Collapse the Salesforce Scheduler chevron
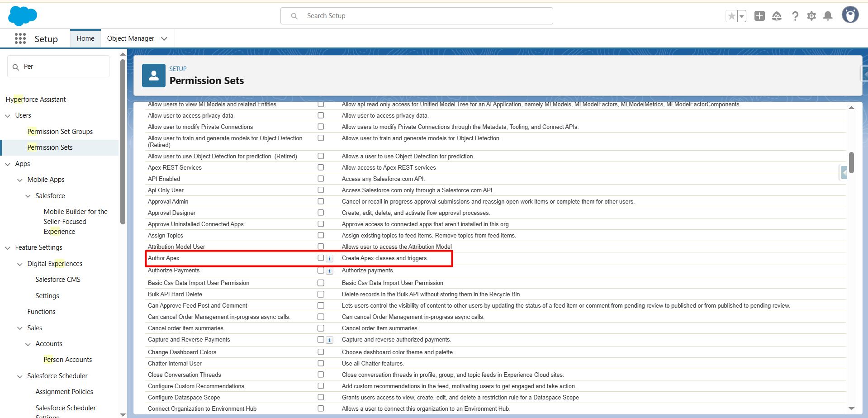Screen dimensions: 868x418 [20, 376]
